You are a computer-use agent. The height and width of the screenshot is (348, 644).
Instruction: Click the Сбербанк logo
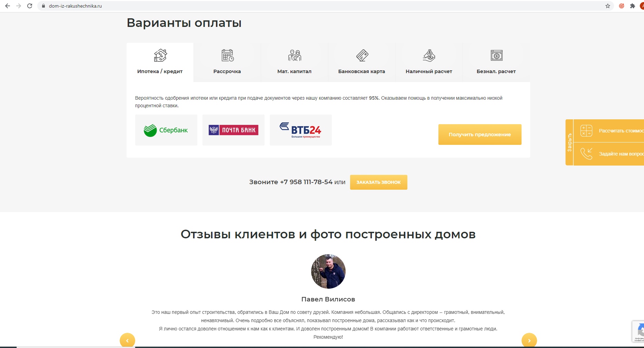(x=166, y=130)
